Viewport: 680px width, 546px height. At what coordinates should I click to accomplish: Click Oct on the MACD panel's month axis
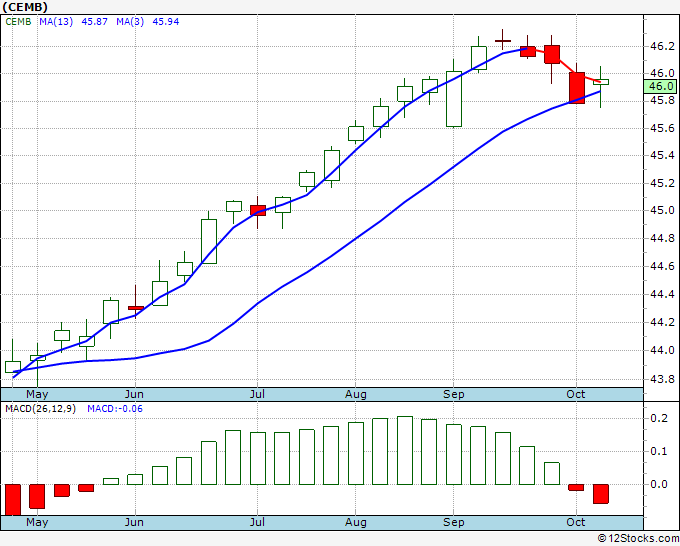pos(575,522)
